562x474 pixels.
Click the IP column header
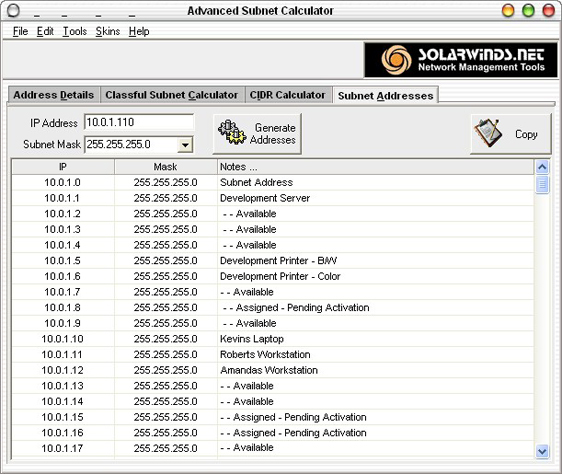(63, 167)
